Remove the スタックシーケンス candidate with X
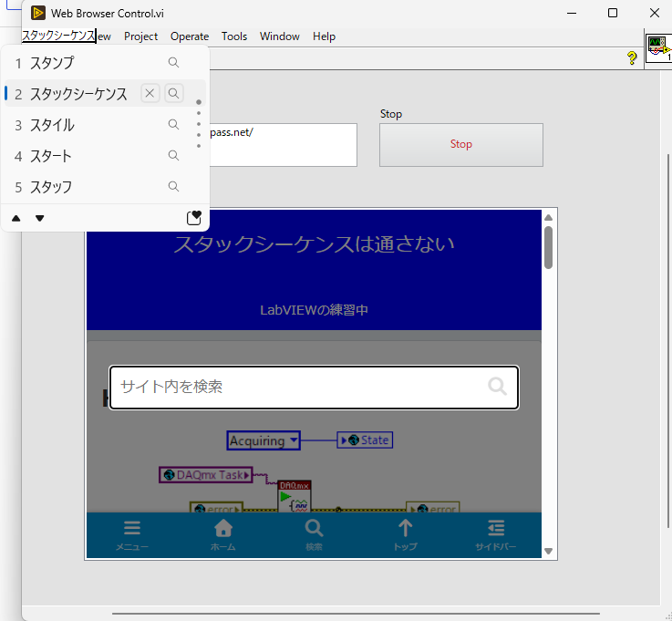672x621 pixels. [x=150, y=93]
